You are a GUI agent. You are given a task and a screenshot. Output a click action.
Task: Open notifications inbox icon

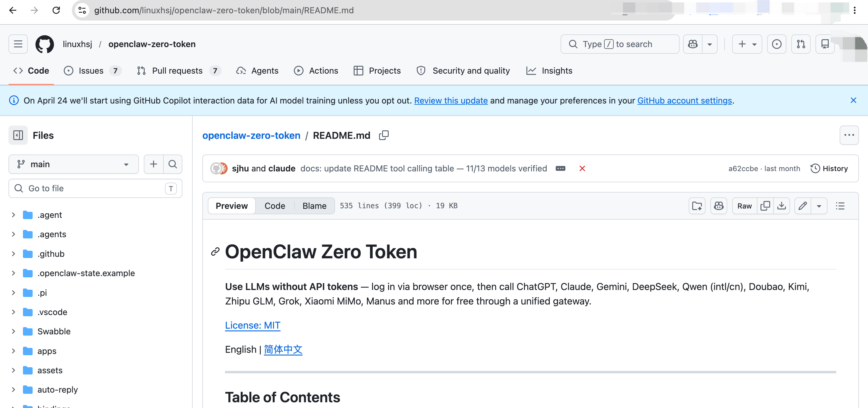click(x=825, y=44)
